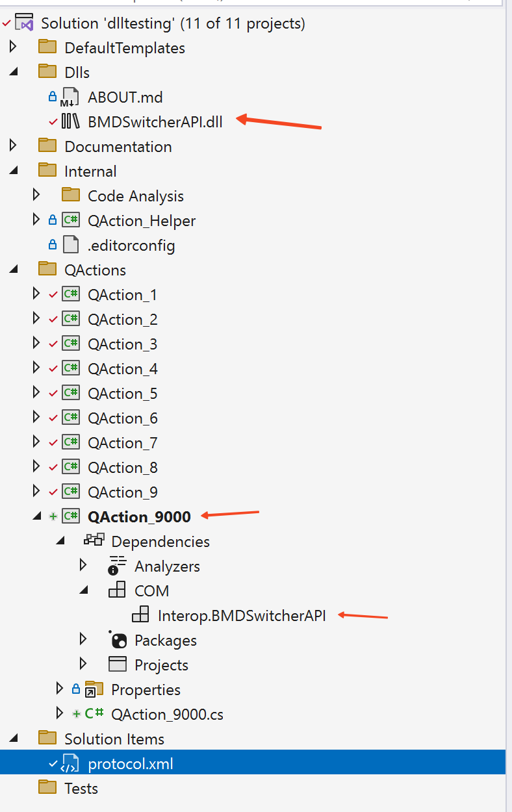Click the Properties folder icon

click(94, 689)
